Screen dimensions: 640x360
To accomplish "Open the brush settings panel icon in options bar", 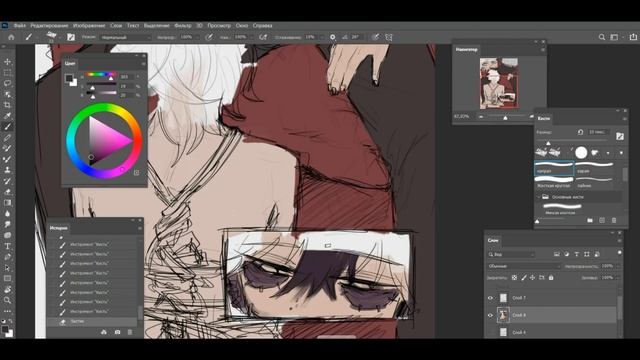I will pyautogui.click(x=71, y=37).
